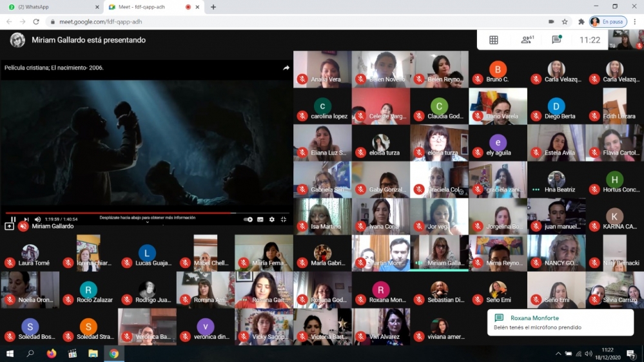Open Windows taskbar search
The height and width of the screenshot is (362, 644).
point(30,354)
